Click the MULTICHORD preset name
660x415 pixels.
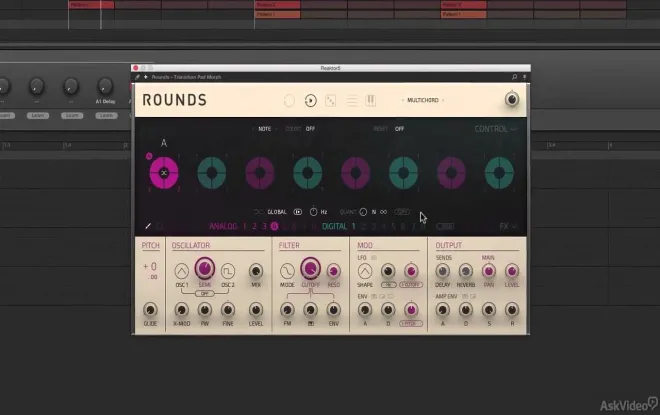coord(423,100)
